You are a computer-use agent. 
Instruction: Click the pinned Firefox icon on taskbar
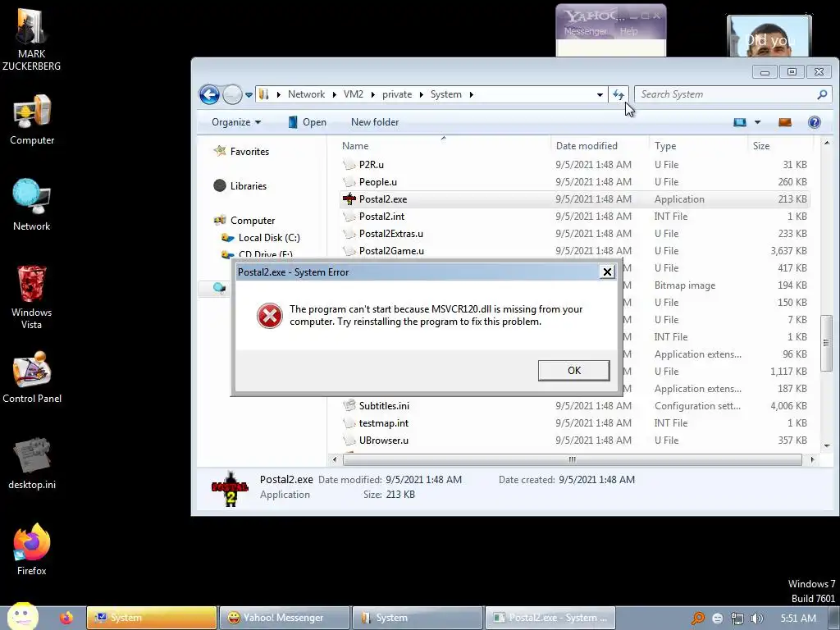(x=66, y=618)
